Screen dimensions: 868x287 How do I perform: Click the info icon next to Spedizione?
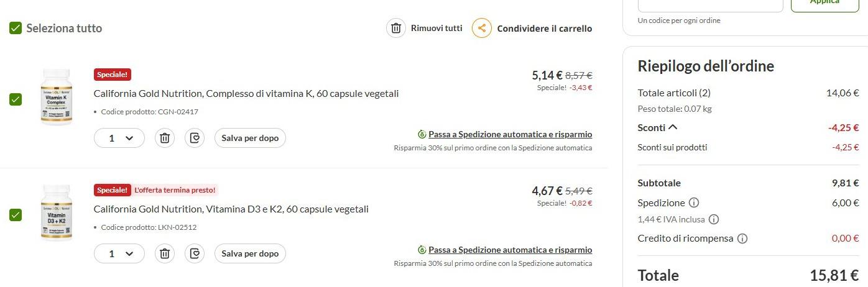coord(694,203)
